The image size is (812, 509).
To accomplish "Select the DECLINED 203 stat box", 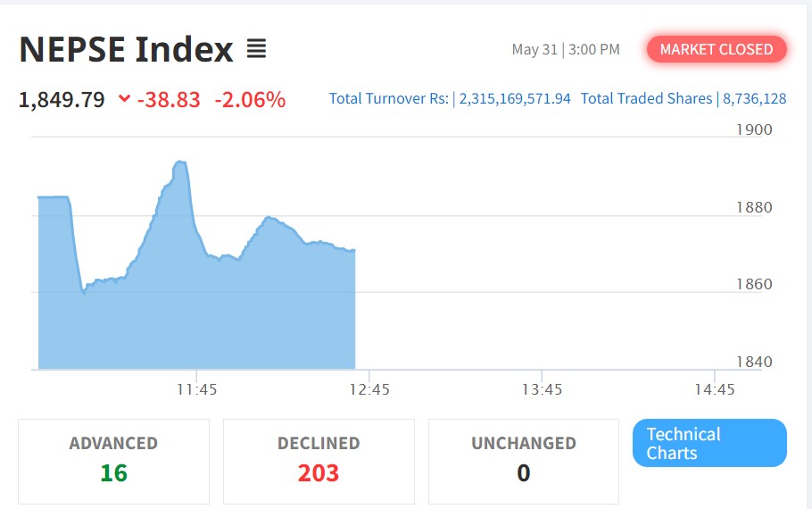I will (x=319, y=461).
